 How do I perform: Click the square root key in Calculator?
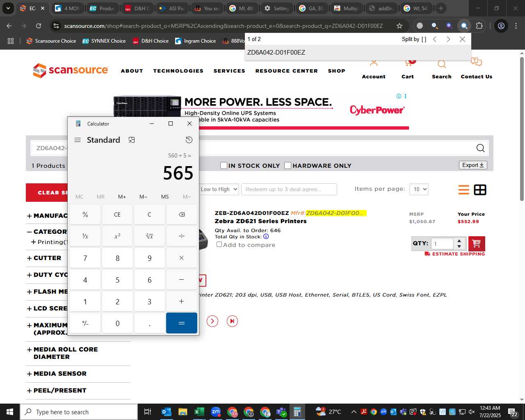click(149, 236)
